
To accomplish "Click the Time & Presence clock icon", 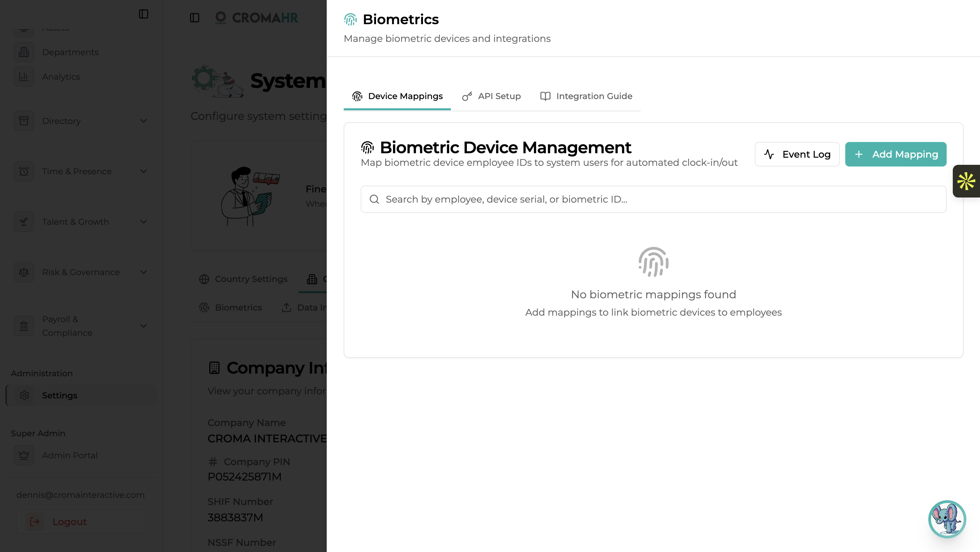I will pyautogui.click(x=23, y=171).
